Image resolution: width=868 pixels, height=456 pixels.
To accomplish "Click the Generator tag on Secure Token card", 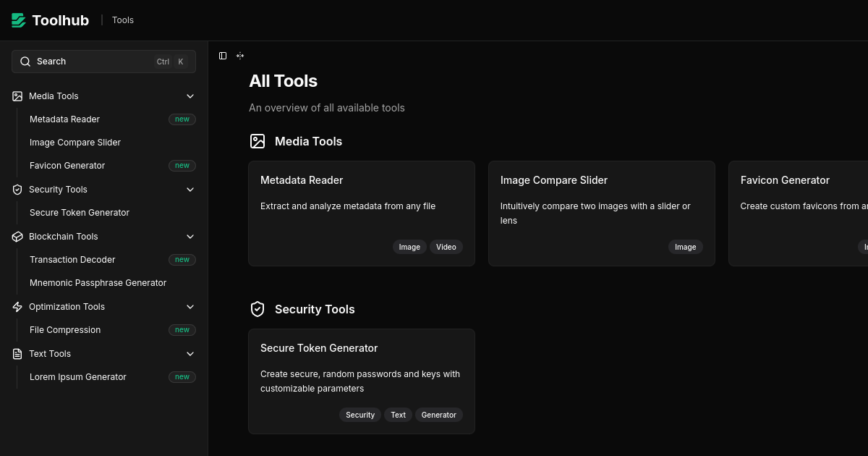I will [438, 415].
